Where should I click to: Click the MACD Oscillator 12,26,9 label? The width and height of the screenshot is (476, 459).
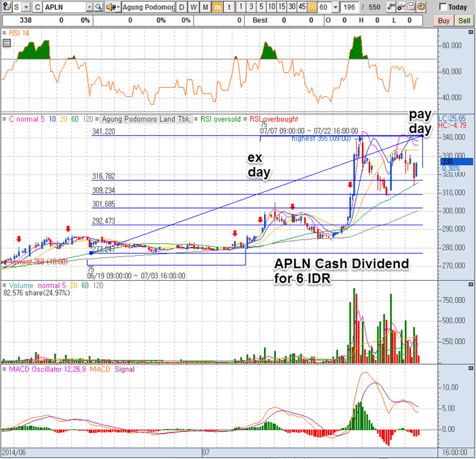click(47, 369)
